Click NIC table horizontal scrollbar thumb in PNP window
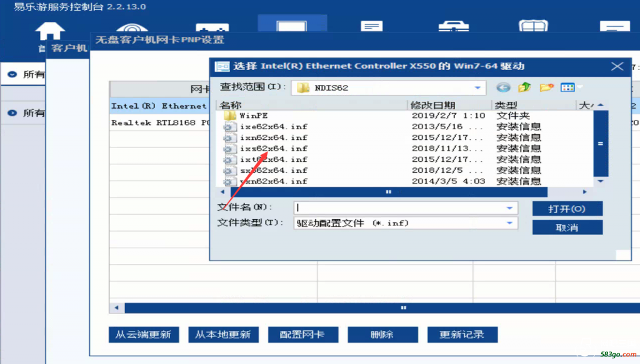This screenshot has height=364, width=640. click(382, 308)
